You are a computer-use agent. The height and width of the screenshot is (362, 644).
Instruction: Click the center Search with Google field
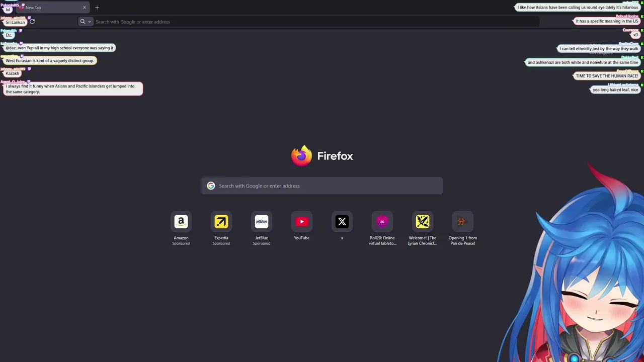[322, 186]
